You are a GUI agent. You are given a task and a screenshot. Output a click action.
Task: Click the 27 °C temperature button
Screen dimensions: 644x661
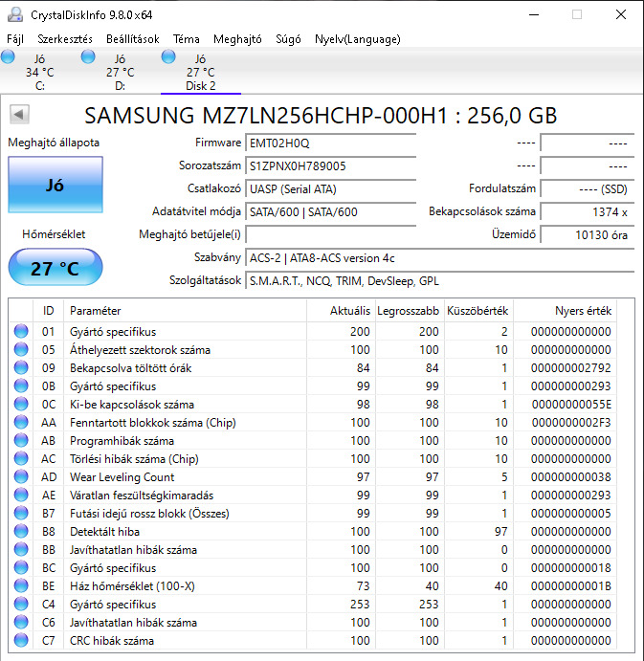click(x=56, y=268)
